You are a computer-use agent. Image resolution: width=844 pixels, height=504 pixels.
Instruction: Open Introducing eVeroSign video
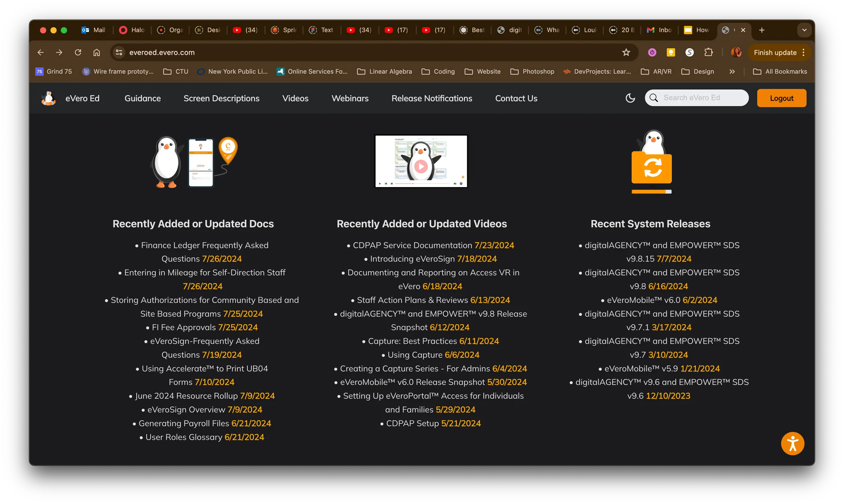[x=430, y=259]
